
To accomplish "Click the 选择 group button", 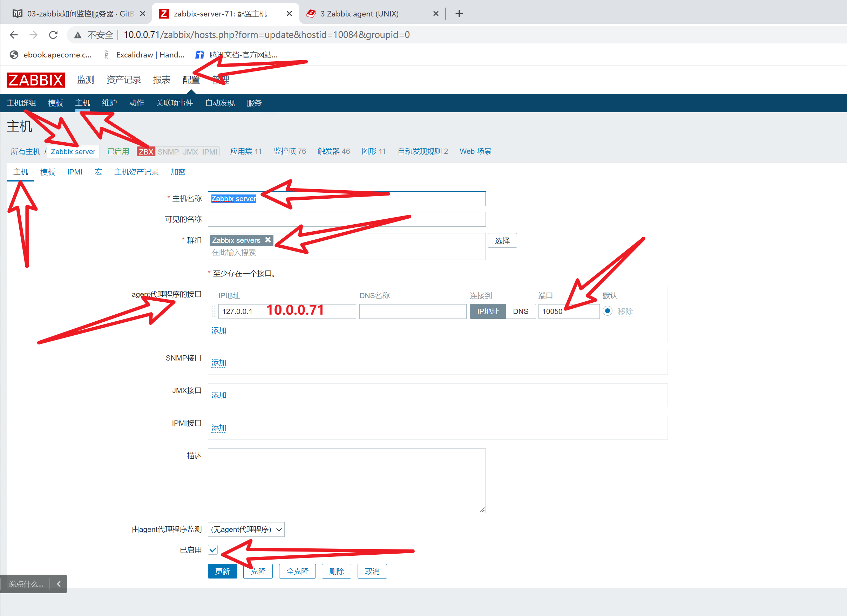I will pos(502,241).
